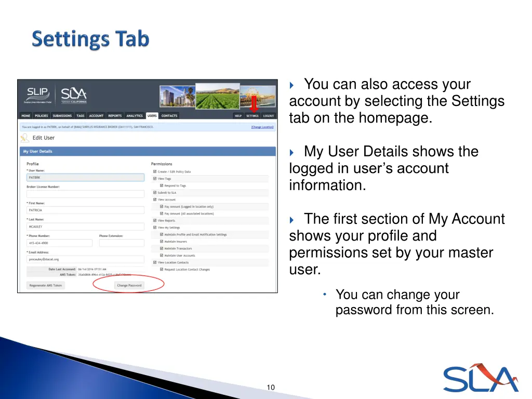
Task: Toggle the View Account checkbox
Action: click(155, 199)
